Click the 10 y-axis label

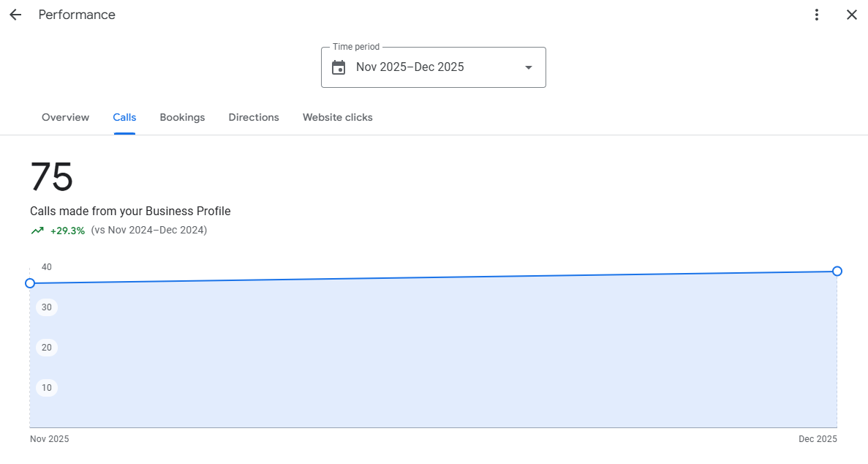[x=47, y=388]
